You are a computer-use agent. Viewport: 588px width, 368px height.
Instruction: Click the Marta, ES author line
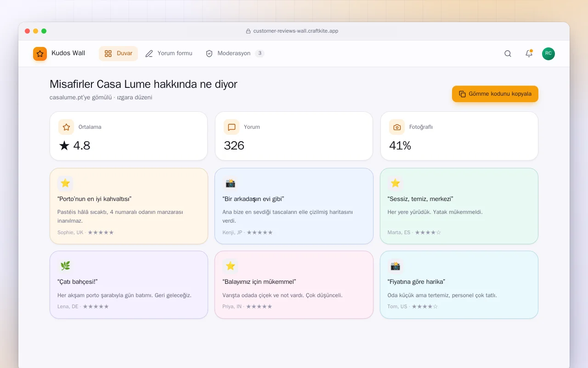[414, 233]
